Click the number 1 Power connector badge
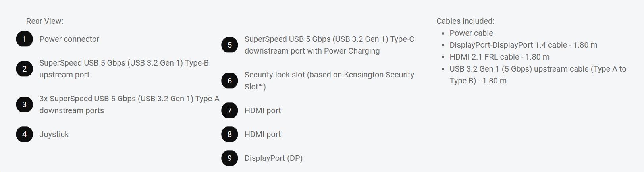This screenshot has height=172, width=644. pos(24,39)
